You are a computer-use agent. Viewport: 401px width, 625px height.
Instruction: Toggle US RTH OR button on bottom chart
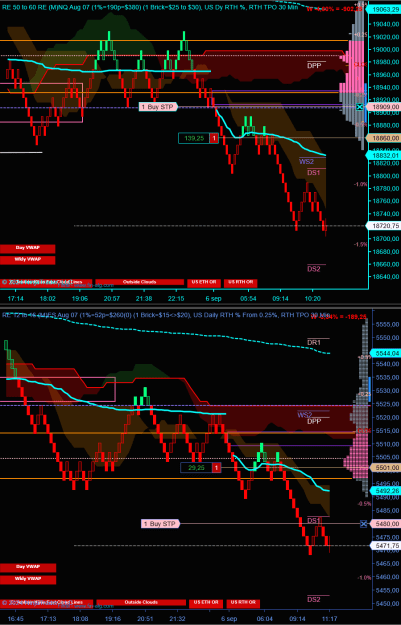243,603
